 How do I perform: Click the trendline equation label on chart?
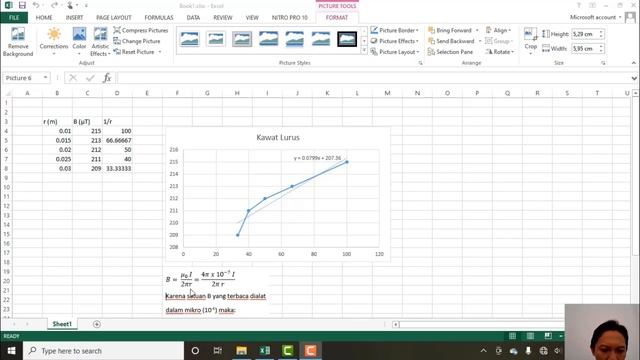(x=318, y=158)
